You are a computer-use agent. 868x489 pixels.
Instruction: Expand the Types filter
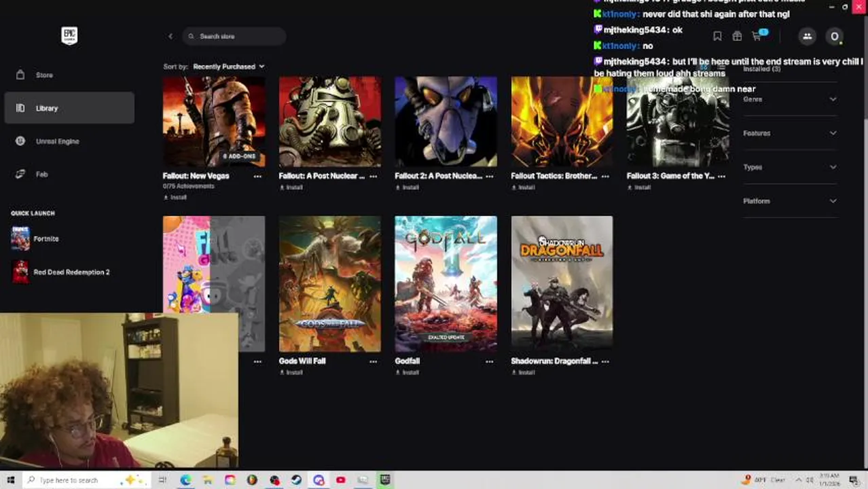[x=790, y=167]
